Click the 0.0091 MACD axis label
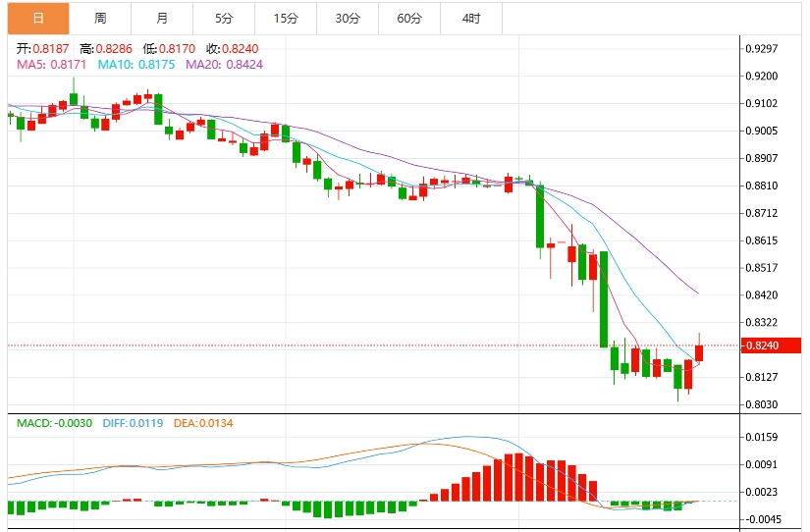The image size is (810, 532). (x=762, y=464)
